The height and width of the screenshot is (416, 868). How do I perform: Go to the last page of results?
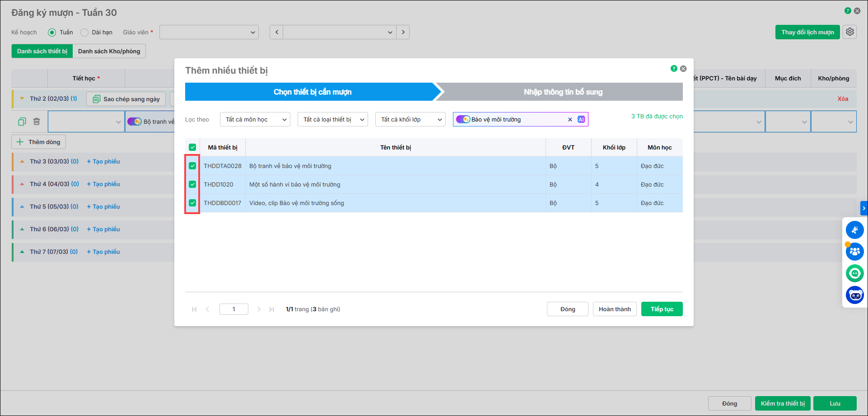coord(271,309)
